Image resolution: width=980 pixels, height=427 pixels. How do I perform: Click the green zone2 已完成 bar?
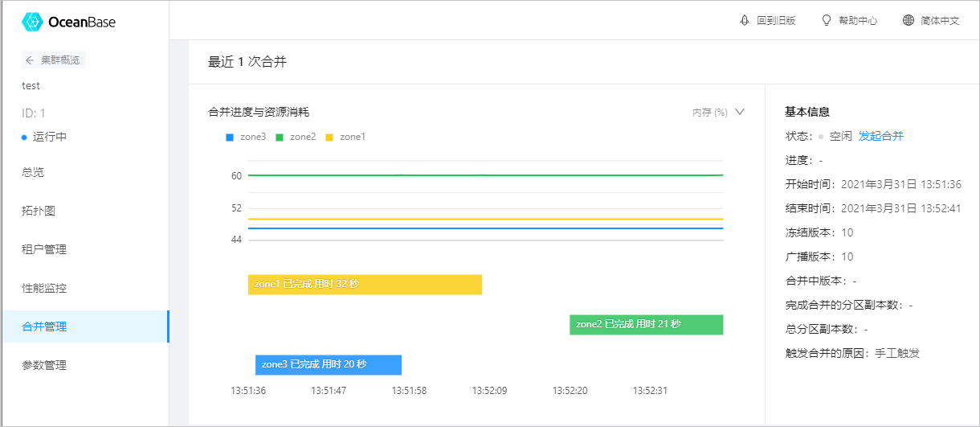point(647,325)
